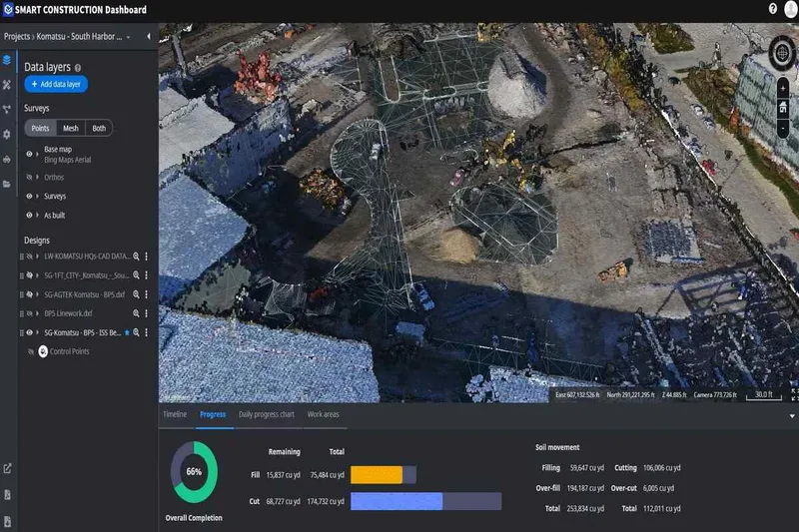Show the LW-KOMATSU HQs-CAD DATA design
This screenshot has height=532, width=799.
(29, 257)
